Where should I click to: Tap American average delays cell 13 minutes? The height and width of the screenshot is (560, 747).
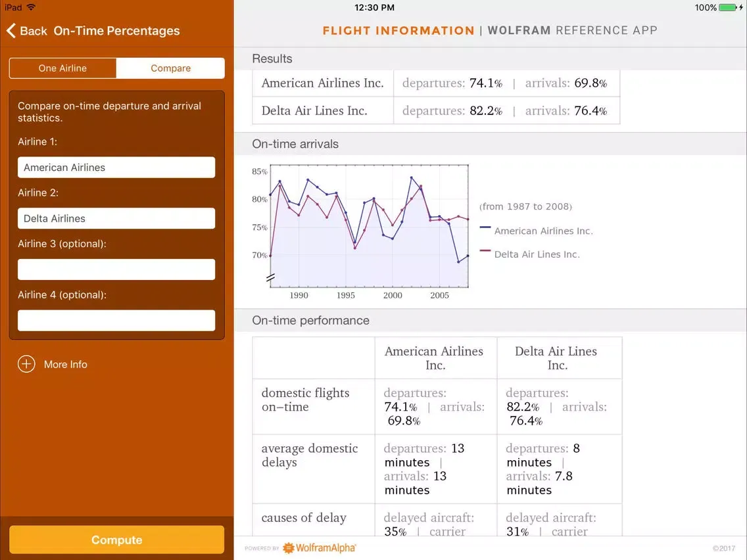click(436, 469)
